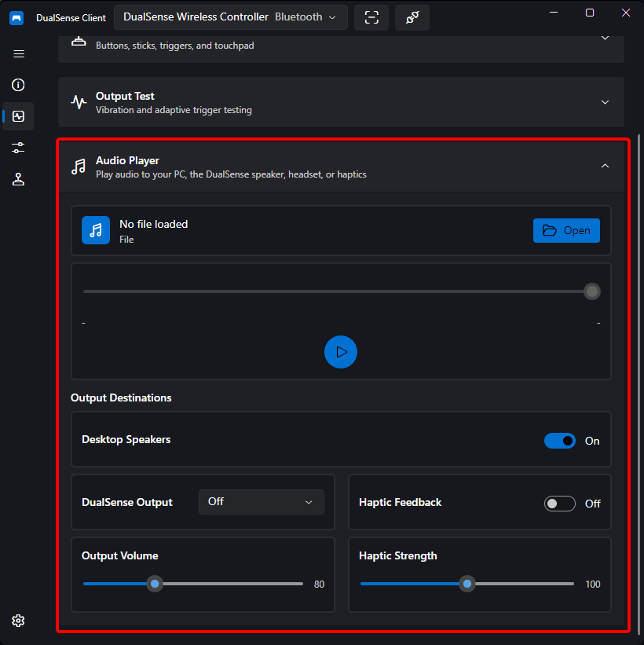Click the Haptic Feedback label
This screenshot has height=645, width=644.
pyautogui.click(x=400, y=502)
